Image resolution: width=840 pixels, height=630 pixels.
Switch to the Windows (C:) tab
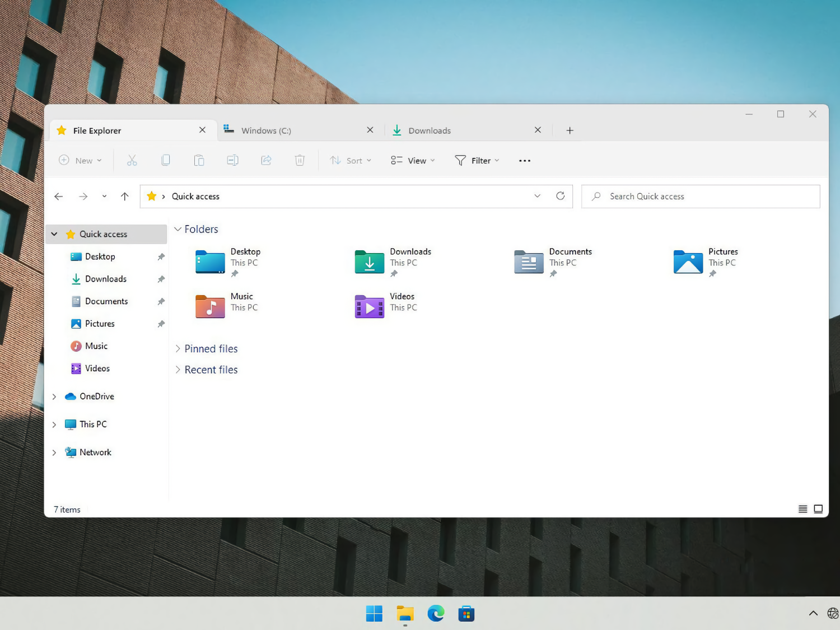(x=291, y=130)
